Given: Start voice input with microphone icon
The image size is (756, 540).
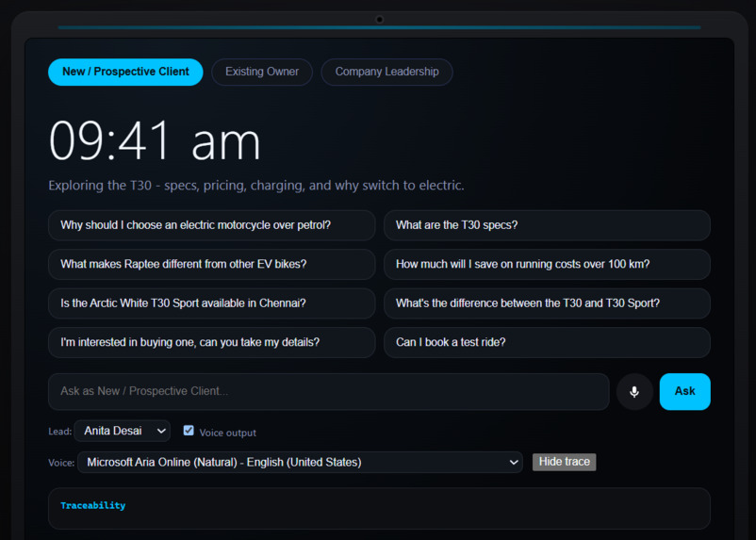Looking at the screenshot, I should point(634,391).
